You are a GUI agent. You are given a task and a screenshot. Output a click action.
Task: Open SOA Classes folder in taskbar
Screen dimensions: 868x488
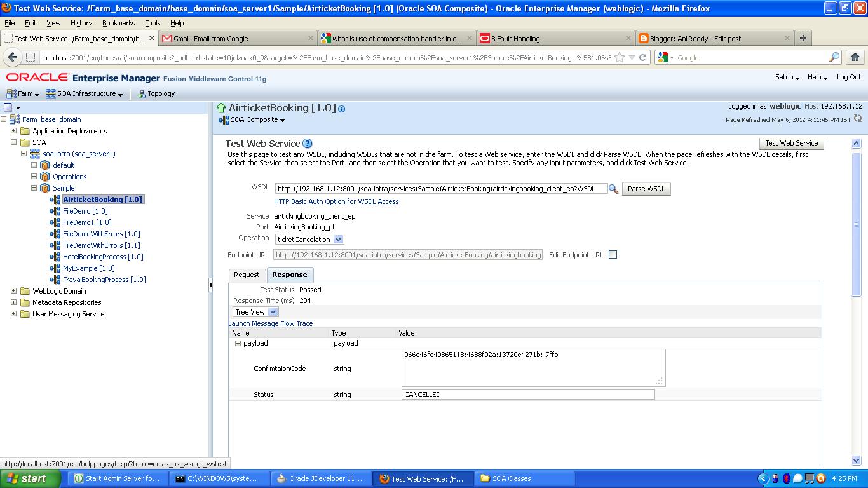pos(524,478)
